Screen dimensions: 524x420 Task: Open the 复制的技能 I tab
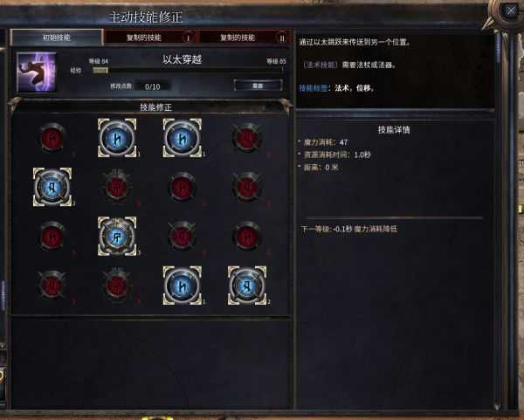pyautogui.click(x=151, y=38)
